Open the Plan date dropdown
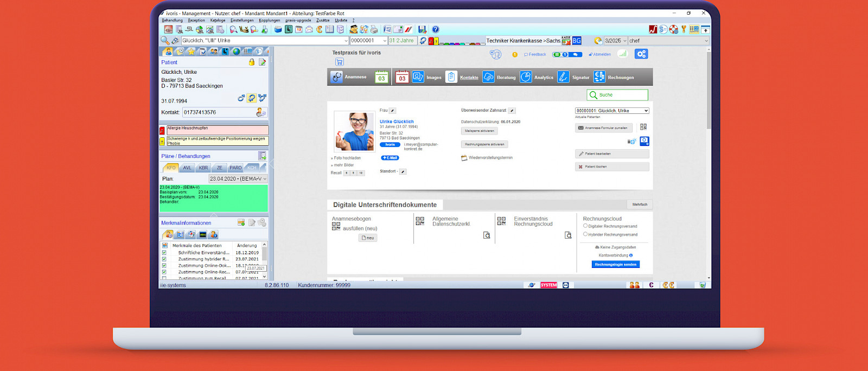Screen dimensions: 868x371 click(265, 178)
